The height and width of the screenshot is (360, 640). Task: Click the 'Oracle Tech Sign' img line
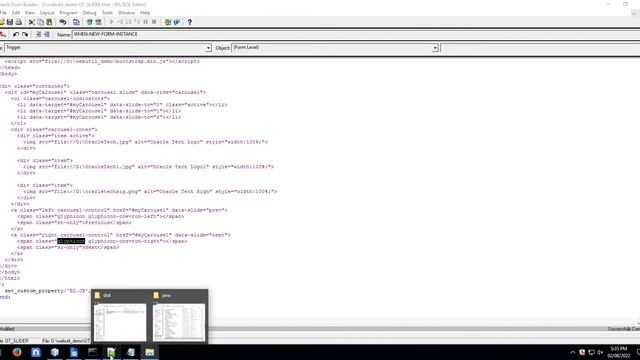150,191
